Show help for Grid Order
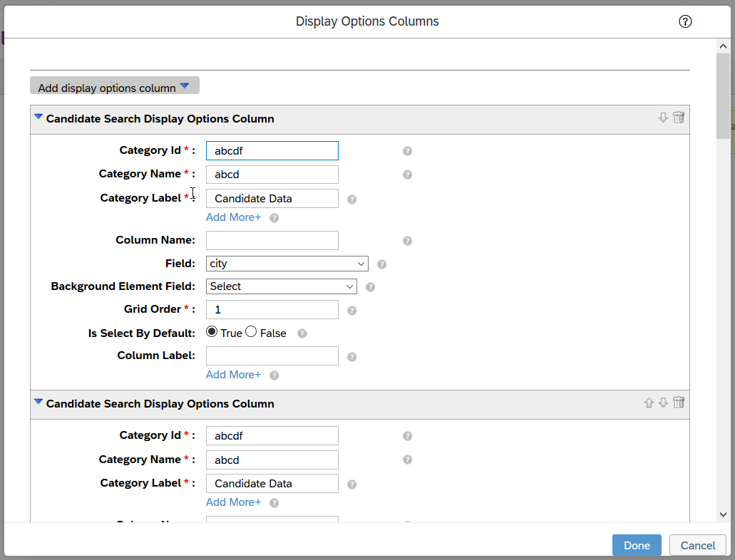Screen dimensions: 735x560 coord(351,311)
